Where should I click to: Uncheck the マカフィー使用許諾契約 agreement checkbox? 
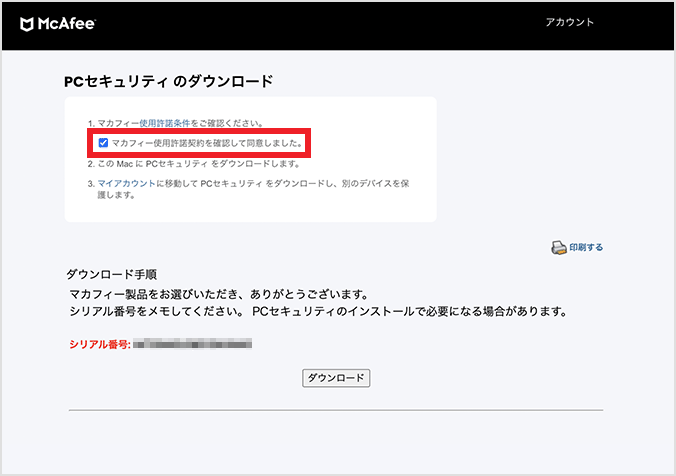pos(103,143)
